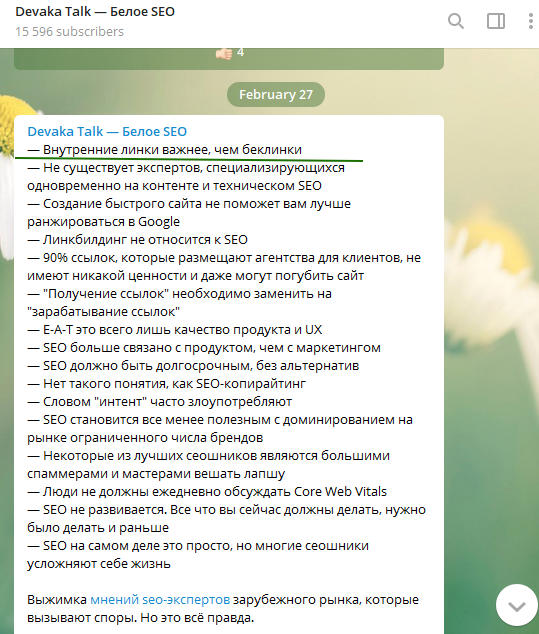Click 'SEO становится все менее полезным' line
Image resolution: width=539 pixels, height=634 pixels.
tap(220, 420)
